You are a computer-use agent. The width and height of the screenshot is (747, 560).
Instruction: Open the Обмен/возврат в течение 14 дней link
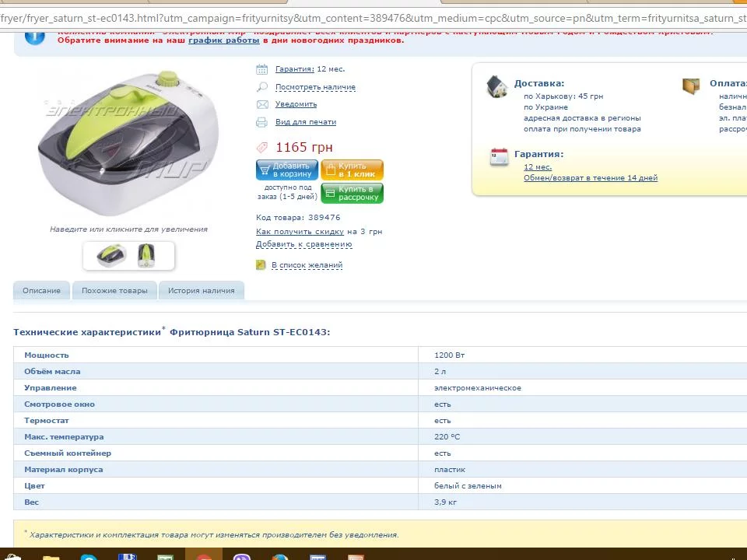pyautogui.click(x=591, y=178)
